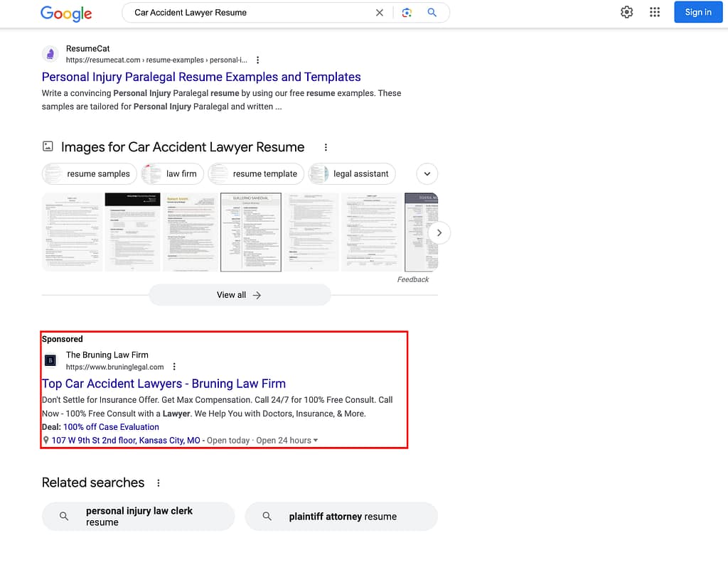728x577 pixels.
Task: Open the Guillermo Sandoval resume thumbnail
Action: (x=251, y=232)
